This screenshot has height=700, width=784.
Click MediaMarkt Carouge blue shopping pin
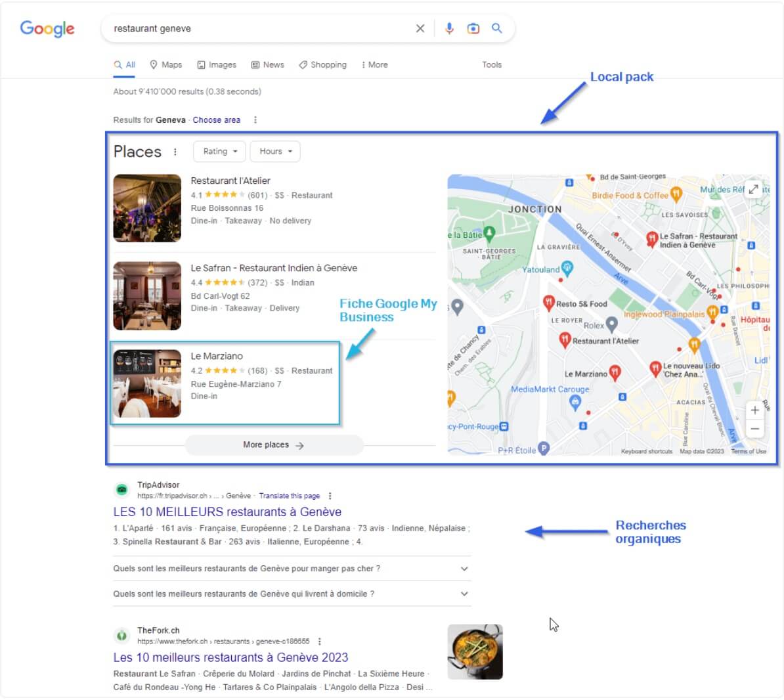(x=575, y=403)
